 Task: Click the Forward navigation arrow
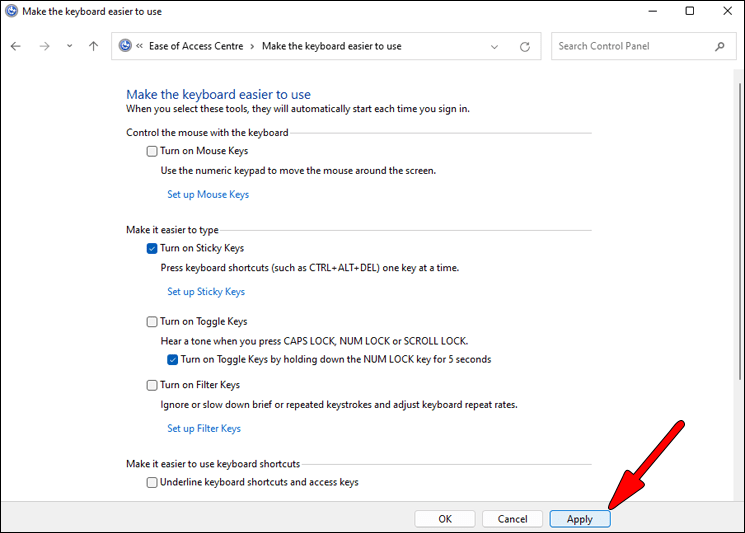[x=44, y=46]
